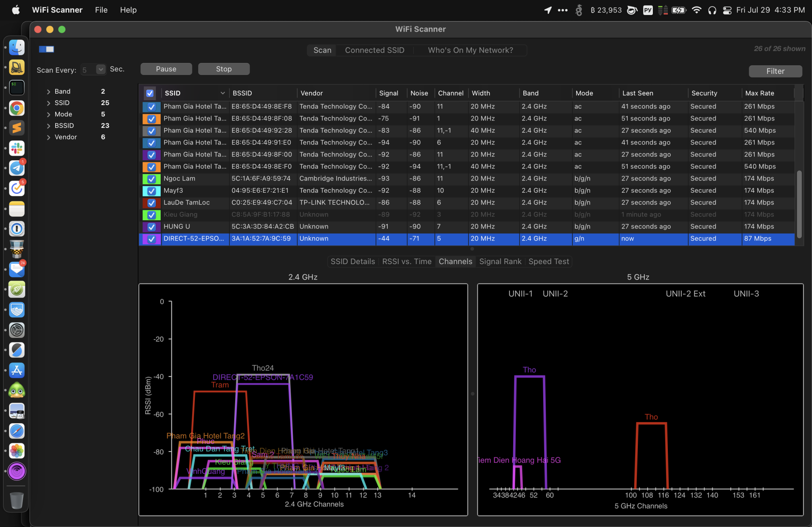The image size is (812, 527).
Task: Open Finder from the dock
Action: coord(17,47)
